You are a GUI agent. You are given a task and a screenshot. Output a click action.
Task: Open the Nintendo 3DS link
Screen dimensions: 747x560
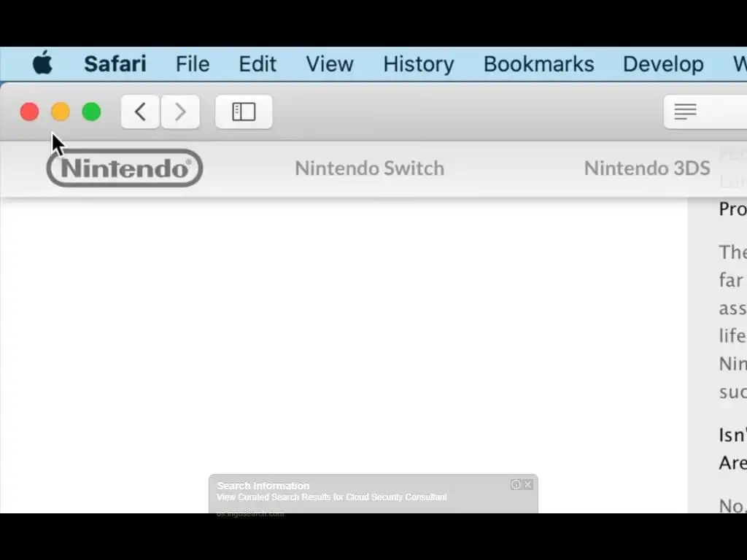click(x=647, y=168)
